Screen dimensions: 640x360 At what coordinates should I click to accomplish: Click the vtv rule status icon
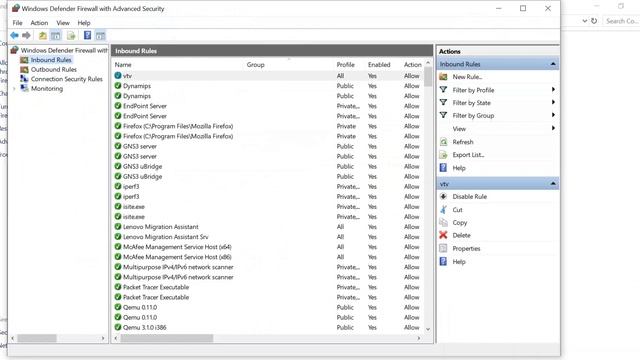(118, 76)
